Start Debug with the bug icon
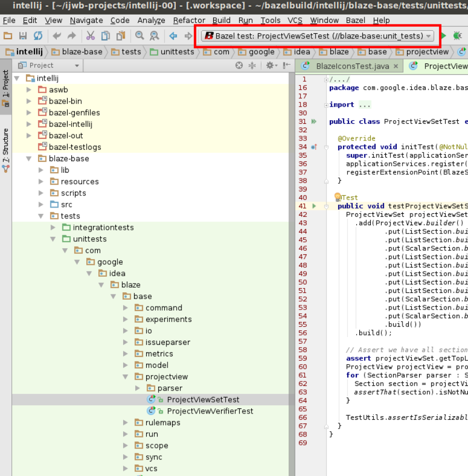 coord(458,36)
